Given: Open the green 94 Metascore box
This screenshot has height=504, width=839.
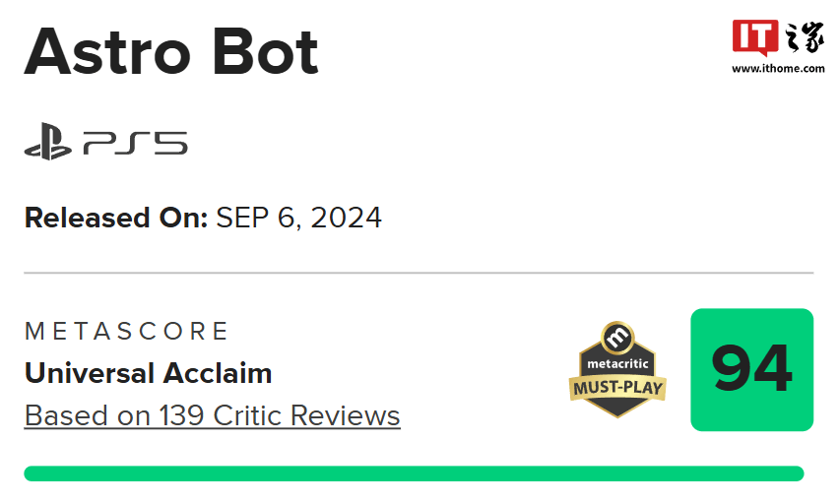Looking at the screenshot, I should coord(751,370).
